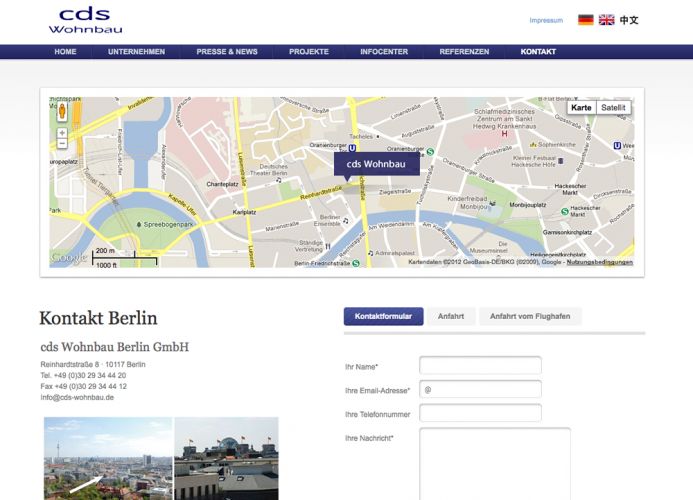Select the Anfahrt tab
Image resolution: width=693 pixels, height=500 pixels.
coord(451,317)
